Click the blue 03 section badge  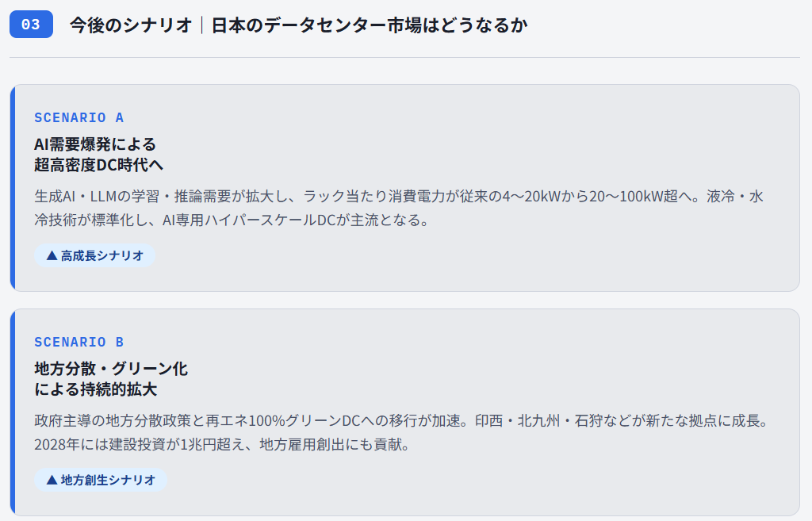pyautogui.click(x=31, y=25)
